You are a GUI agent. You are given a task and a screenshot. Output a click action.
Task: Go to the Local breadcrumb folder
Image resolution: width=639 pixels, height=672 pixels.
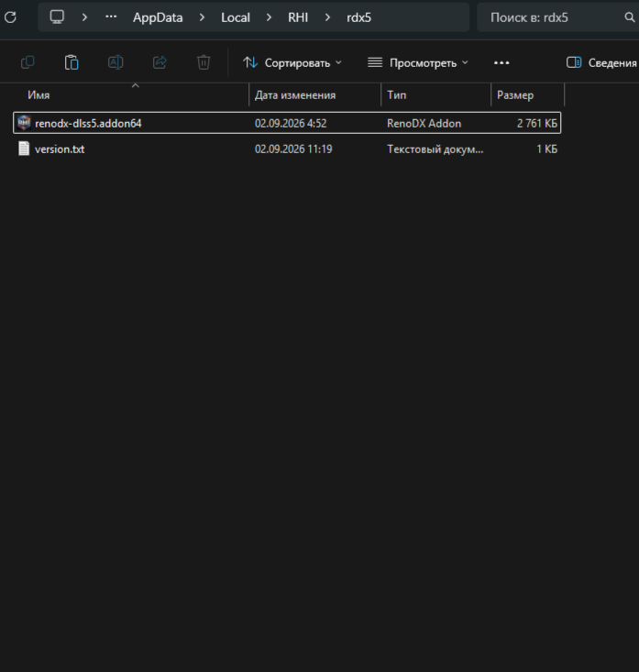[x=236, y=17]
